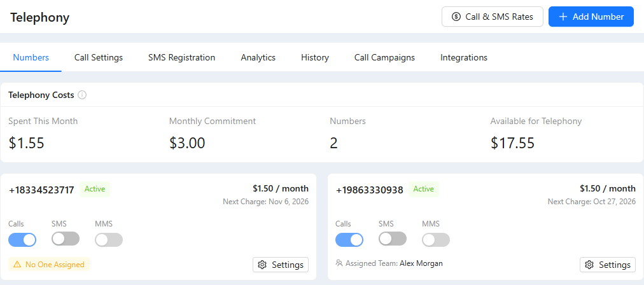Click the Numbers count value 2
The height and width of the screenshot is (285, 644).
333,143
